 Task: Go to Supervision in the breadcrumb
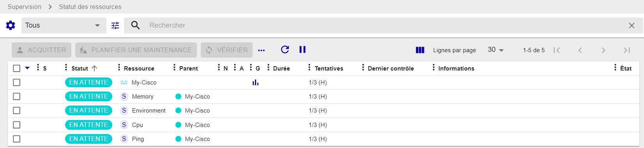(25, 7)
